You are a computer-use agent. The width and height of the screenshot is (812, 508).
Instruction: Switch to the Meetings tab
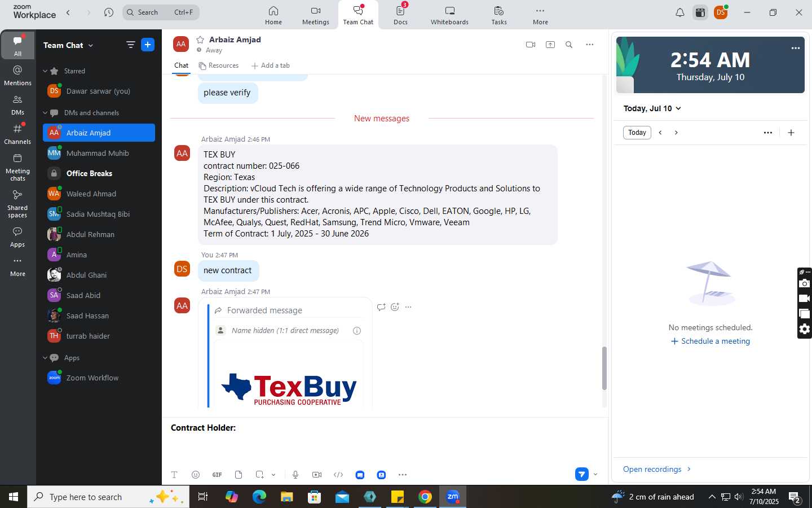[x=315, y=15]
